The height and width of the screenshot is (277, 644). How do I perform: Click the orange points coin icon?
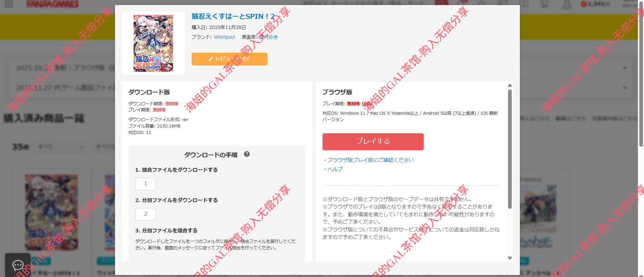tap(584, 4)
